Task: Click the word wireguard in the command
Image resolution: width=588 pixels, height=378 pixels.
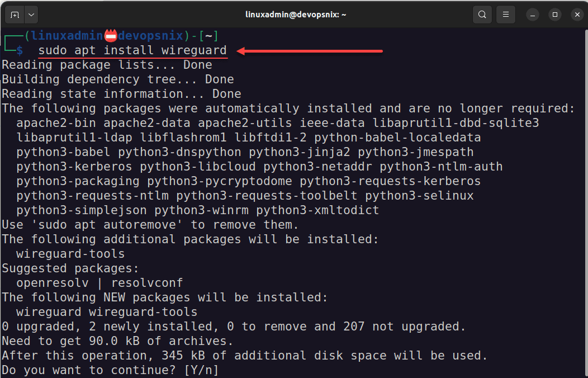Action: [x=194, y=51]
